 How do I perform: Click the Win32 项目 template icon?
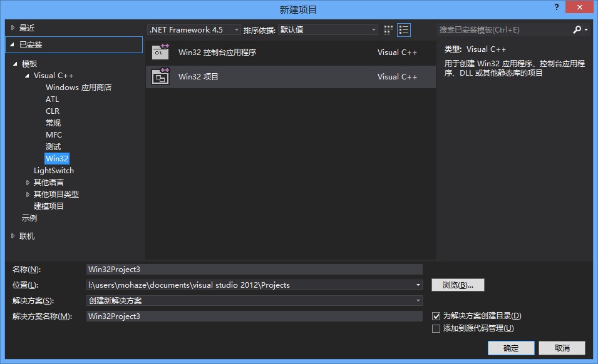click(160, 76)
